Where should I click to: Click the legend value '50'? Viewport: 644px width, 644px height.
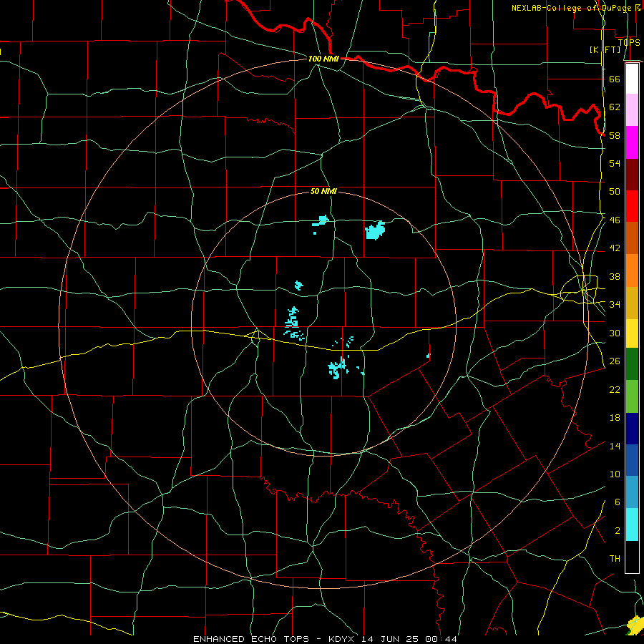[x=615, y=192]
